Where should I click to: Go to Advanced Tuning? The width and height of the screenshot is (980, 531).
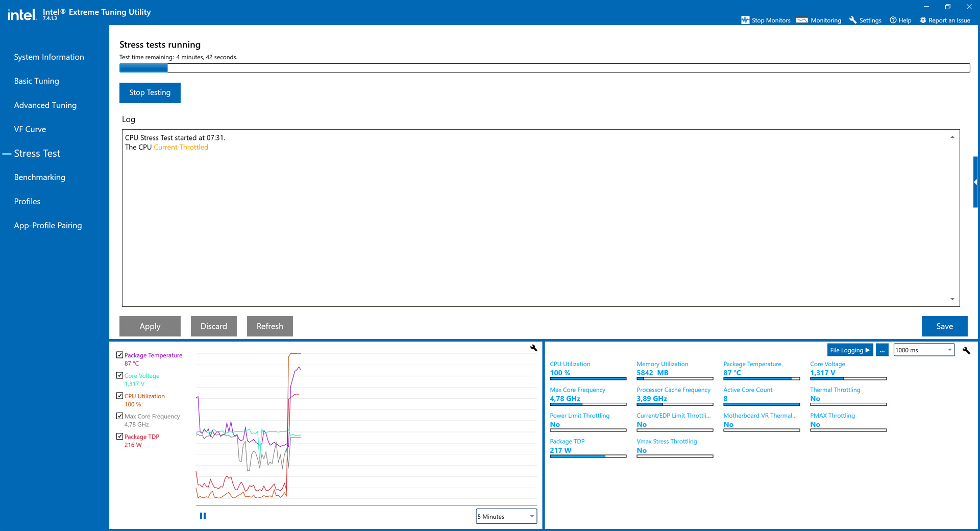[x=45, y=105]
